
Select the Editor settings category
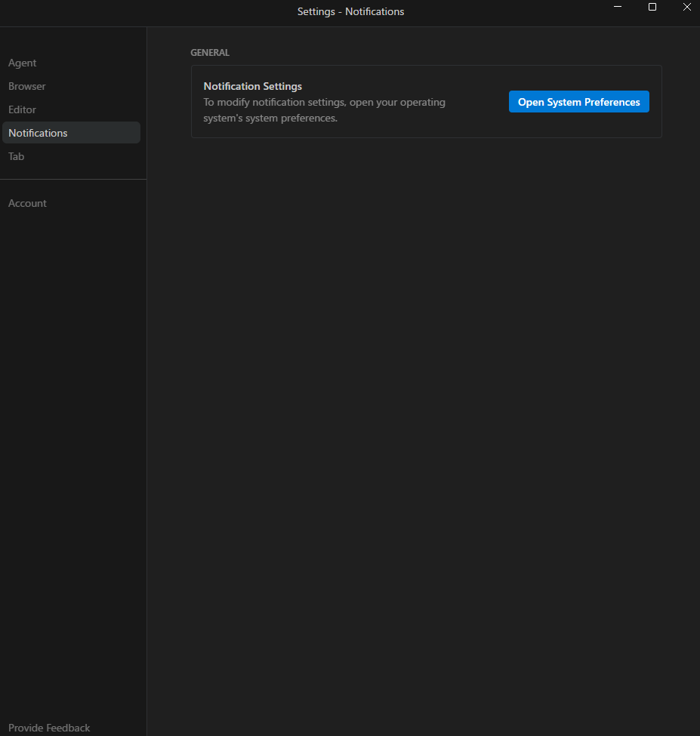pos(23,109)
